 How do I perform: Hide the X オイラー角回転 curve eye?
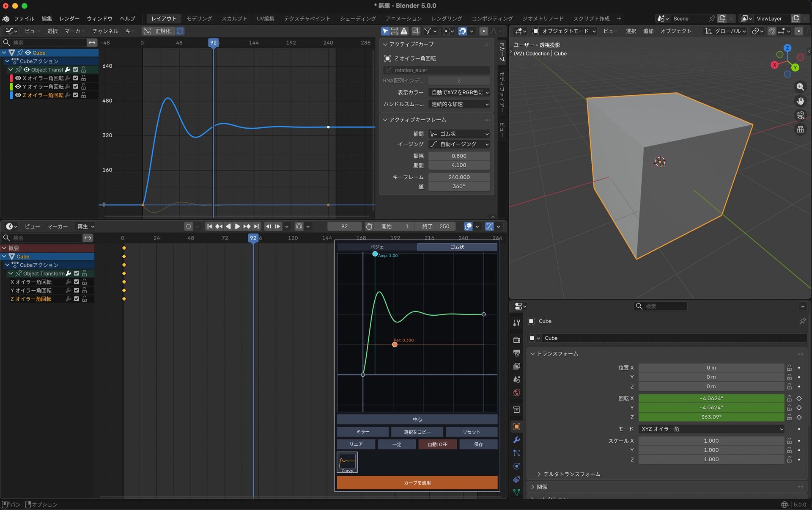[18, 78]
